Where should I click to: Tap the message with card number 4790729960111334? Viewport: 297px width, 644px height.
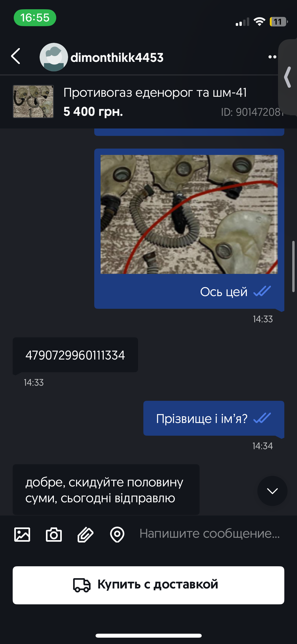tap(75, 355)
